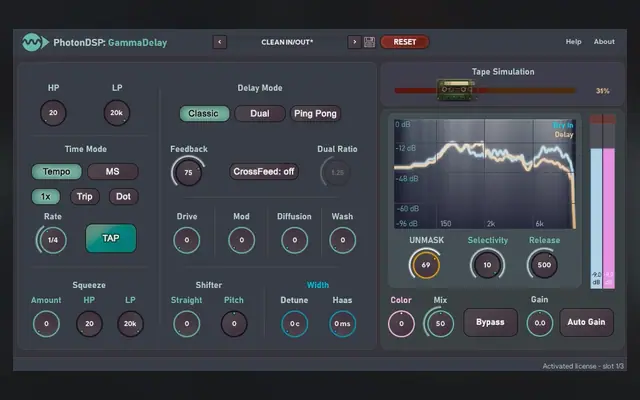
Task: Click the pink level meter bar
Action: pos(609,218)
